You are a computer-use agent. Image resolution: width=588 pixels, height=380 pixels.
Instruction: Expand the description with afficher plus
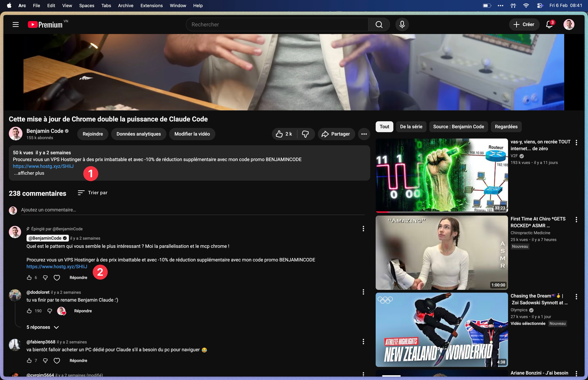(29, 173)
